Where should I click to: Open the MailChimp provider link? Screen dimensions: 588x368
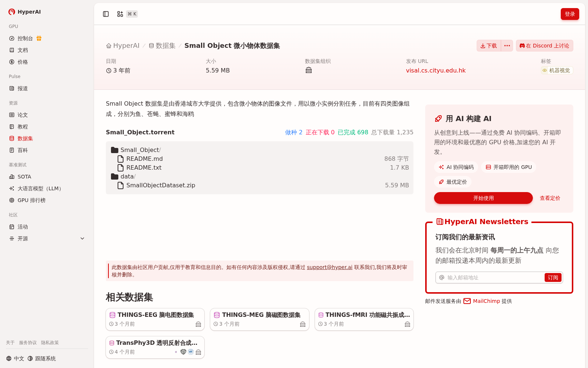(482, 301)
